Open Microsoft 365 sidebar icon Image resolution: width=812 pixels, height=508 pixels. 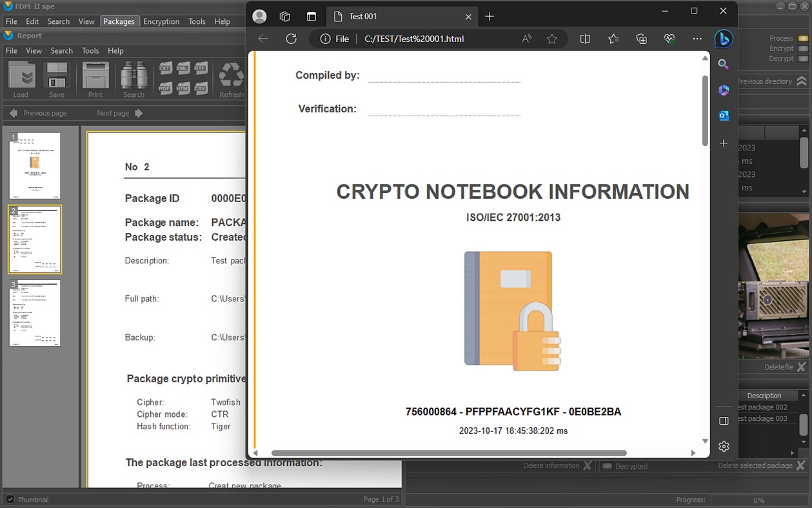pyautogui.click(x=724, y=90)
